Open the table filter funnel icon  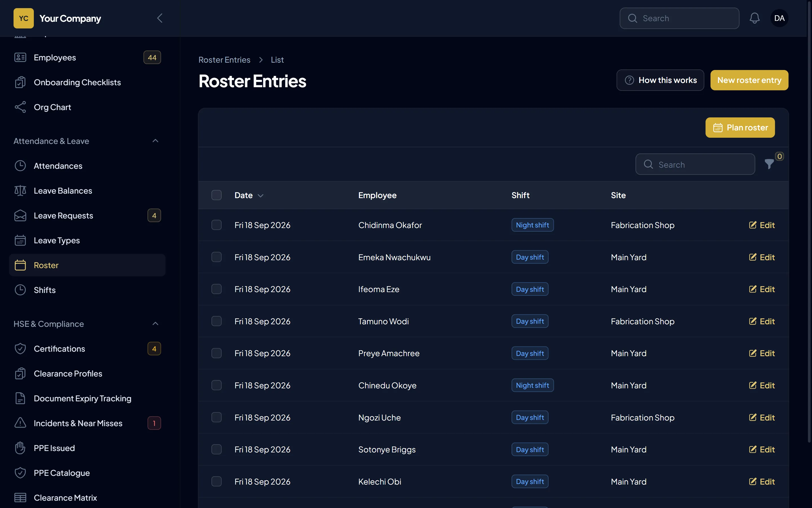point(769,164)
